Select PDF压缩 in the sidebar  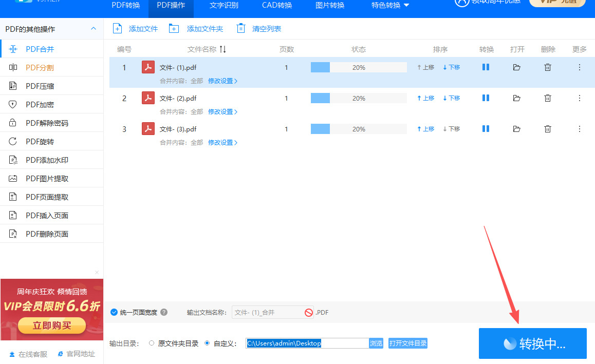coord(40,86)
